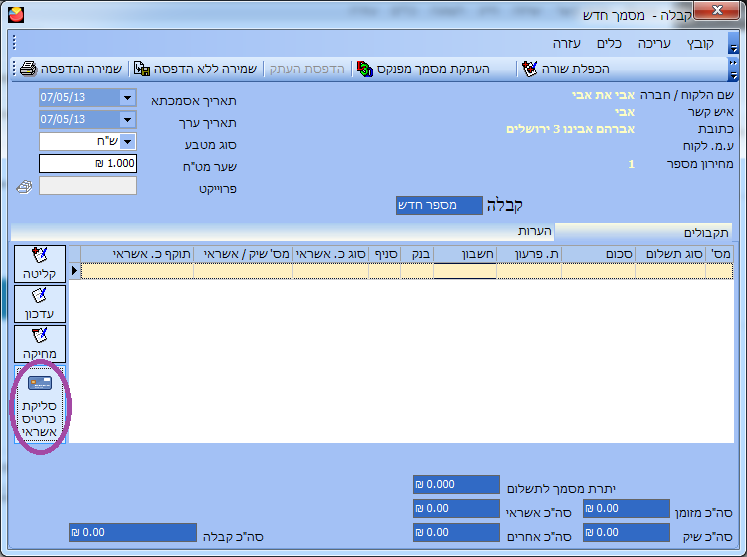This screenshot has width=747, height=557.
Task: Click the מס' column header
Action: coord(719,254)
